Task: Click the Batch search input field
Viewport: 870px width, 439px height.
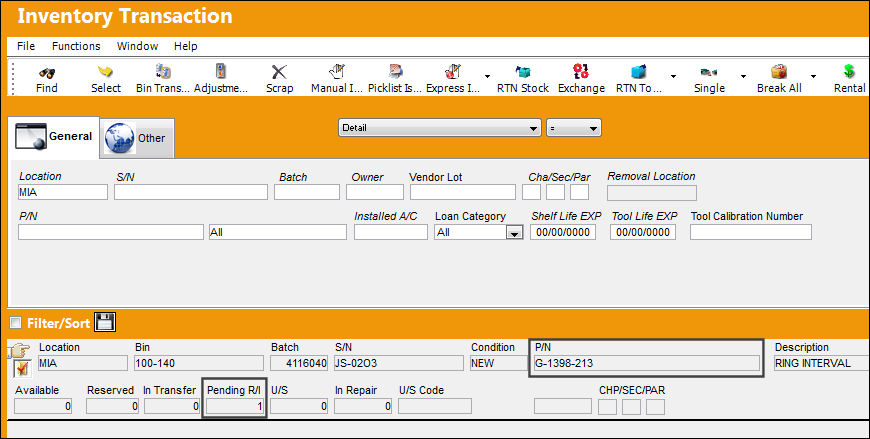Action: point(307,193)
